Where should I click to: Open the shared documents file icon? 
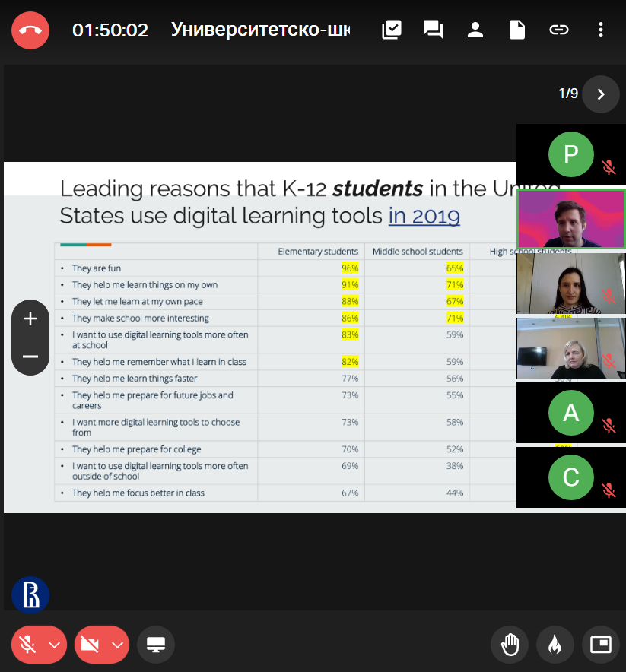coord(517,30)
